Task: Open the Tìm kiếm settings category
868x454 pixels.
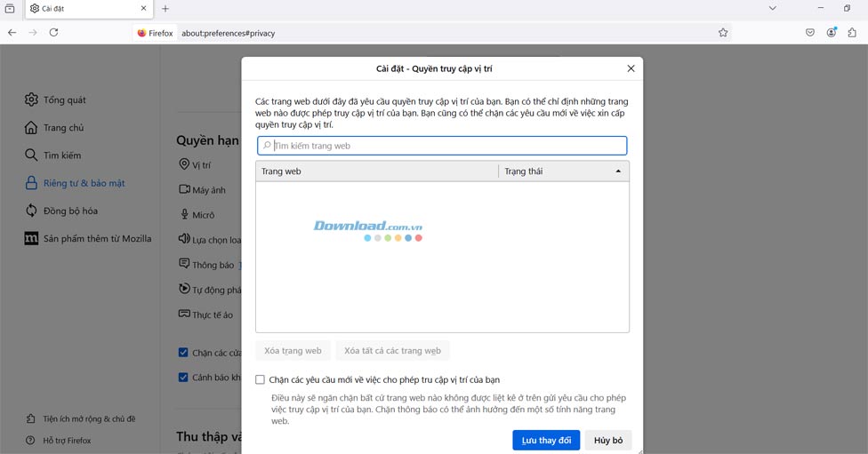Action: (x=52, y=155)
